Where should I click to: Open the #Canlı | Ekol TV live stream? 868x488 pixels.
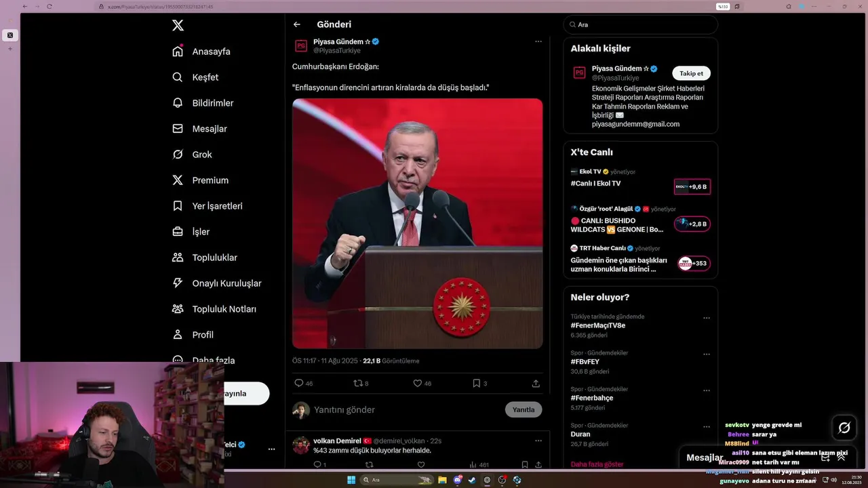point(640,183)
